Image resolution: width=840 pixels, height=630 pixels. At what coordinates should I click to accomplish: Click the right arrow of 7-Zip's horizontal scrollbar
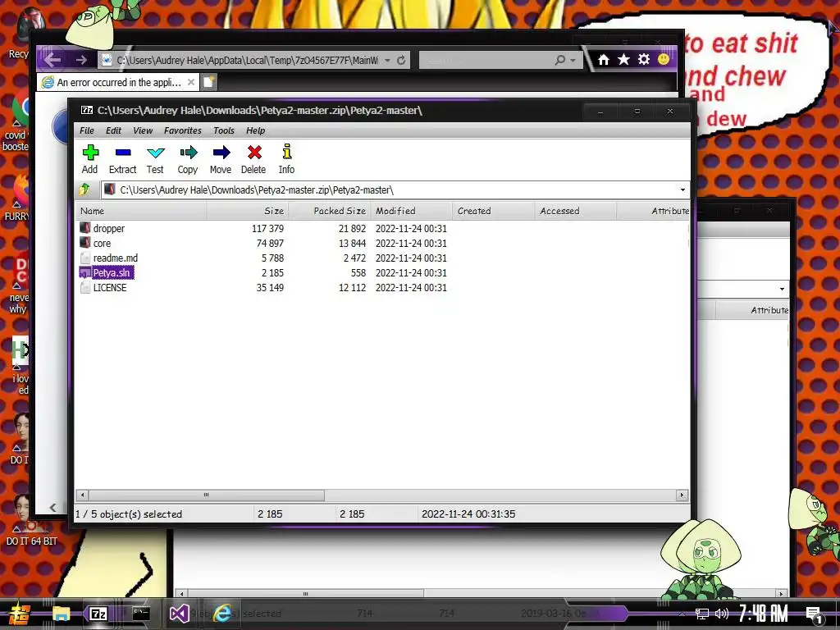(x=682, y=495)
